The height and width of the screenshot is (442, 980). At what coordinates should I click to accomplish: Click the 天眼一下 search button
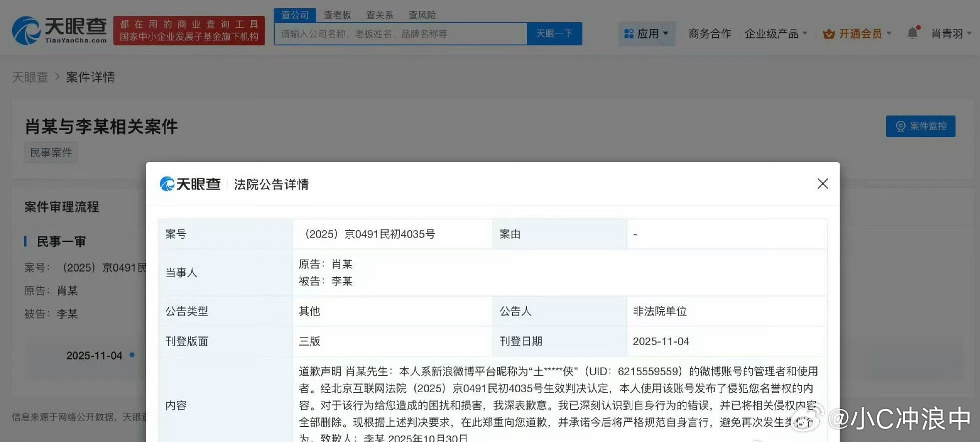tap(554, 33)
